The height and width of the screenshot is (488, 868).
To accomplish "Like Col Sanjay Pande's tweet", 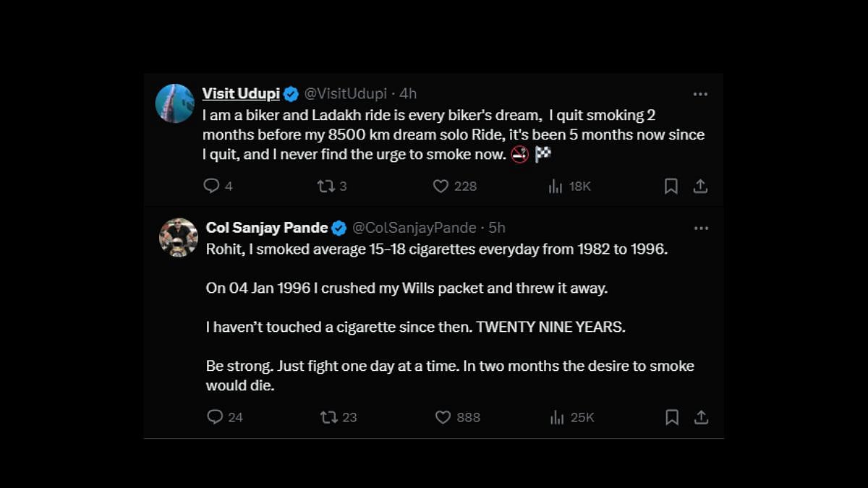I will (443, 417).
